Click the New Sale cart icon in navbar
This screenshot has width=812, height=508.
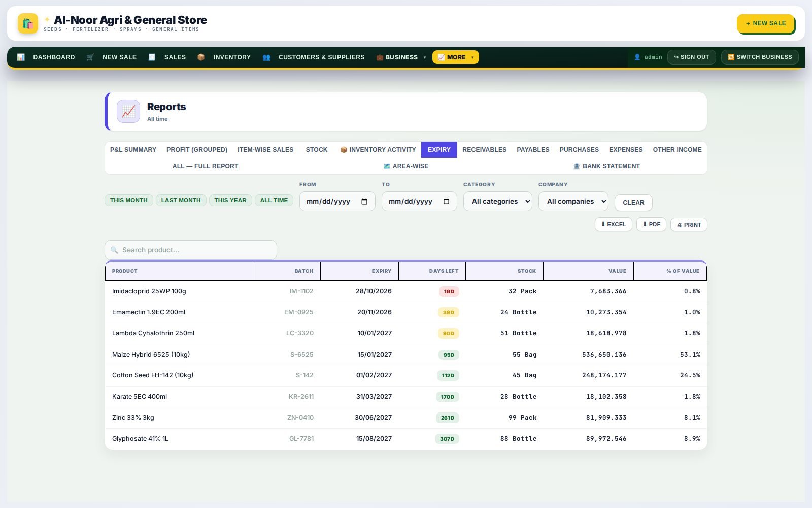coord(90,57)
